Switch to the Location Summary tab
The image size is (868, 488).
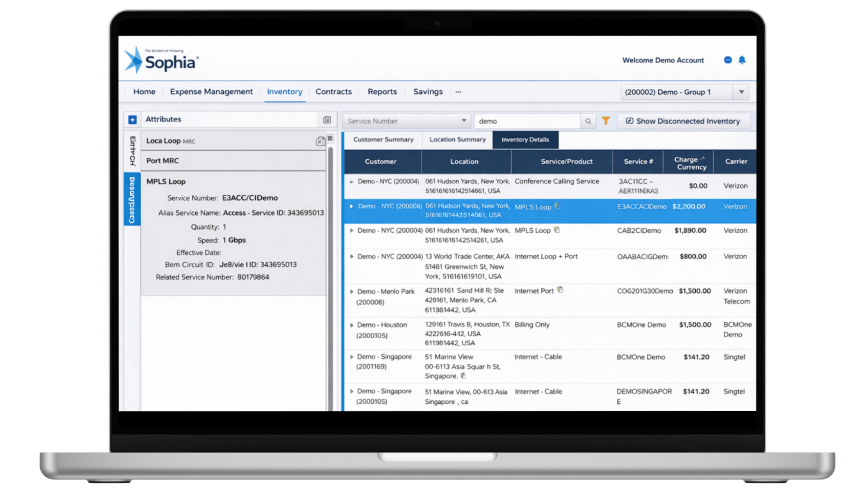pyautogui.click(x=457, y=139)
